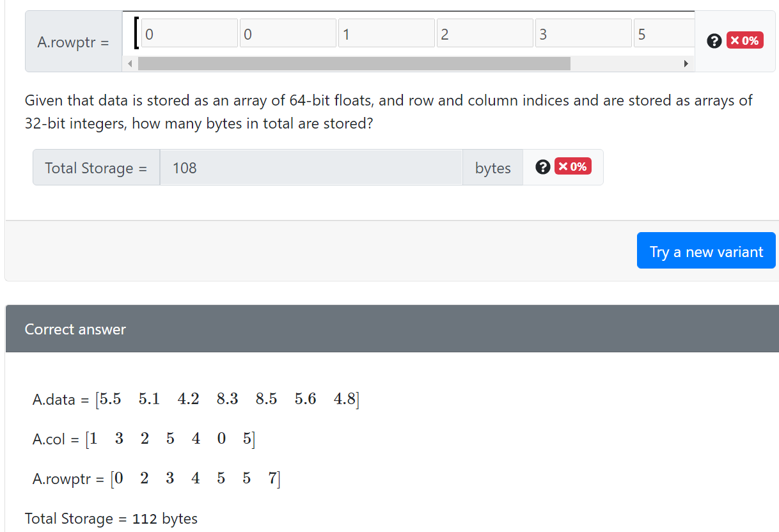Viewport: 779px width, 532px height.
Task: Select the first rowptr input containing 0
Action: [x=189, y=33]
